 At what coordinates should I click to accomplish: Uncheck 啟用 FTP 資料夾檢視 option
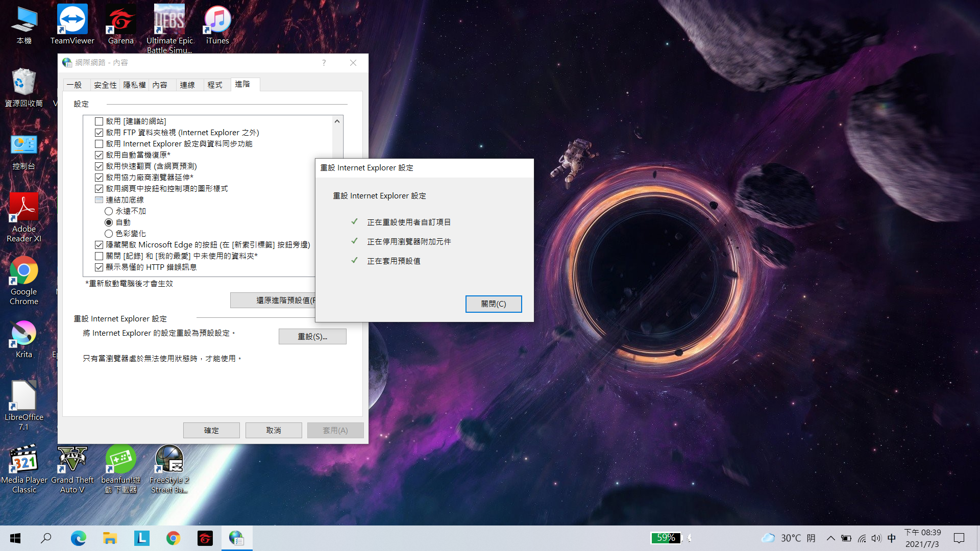[99, 133]
